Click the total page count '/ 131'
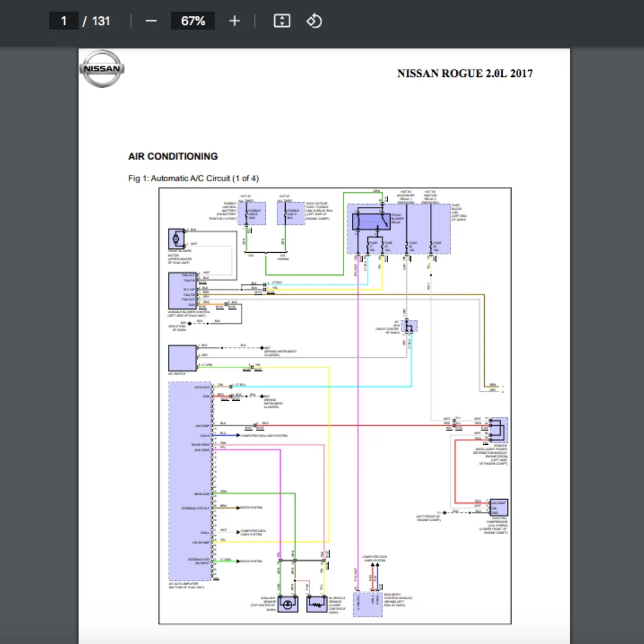Image resolution: width=644 pixels, height=644 pixels. click(x=97, y=21)
